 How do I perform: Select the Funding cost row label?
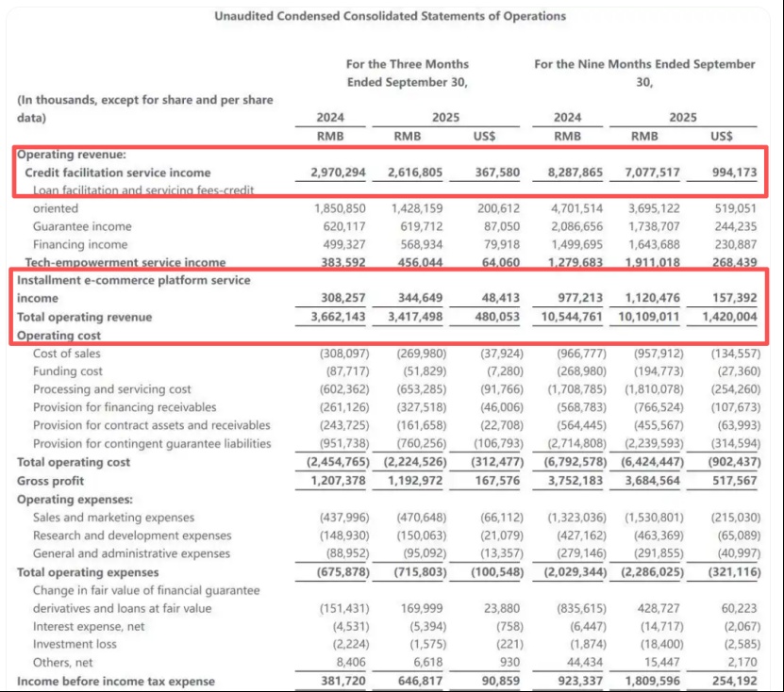66,371
